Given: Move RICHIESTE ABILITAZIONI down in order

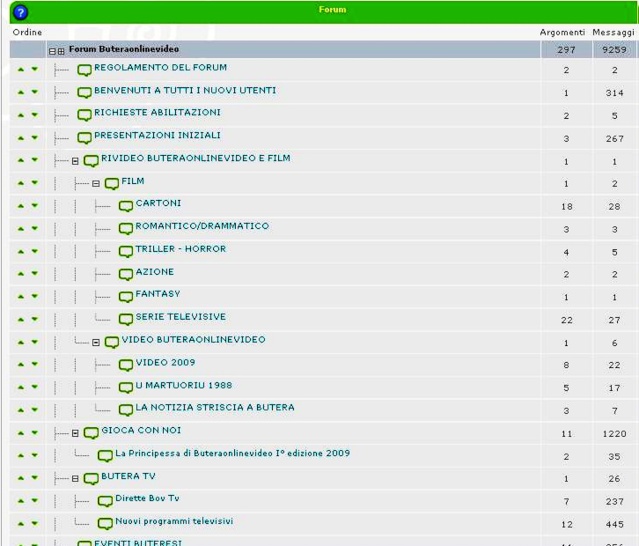Looking at the screenshot, I should point(35,114).
